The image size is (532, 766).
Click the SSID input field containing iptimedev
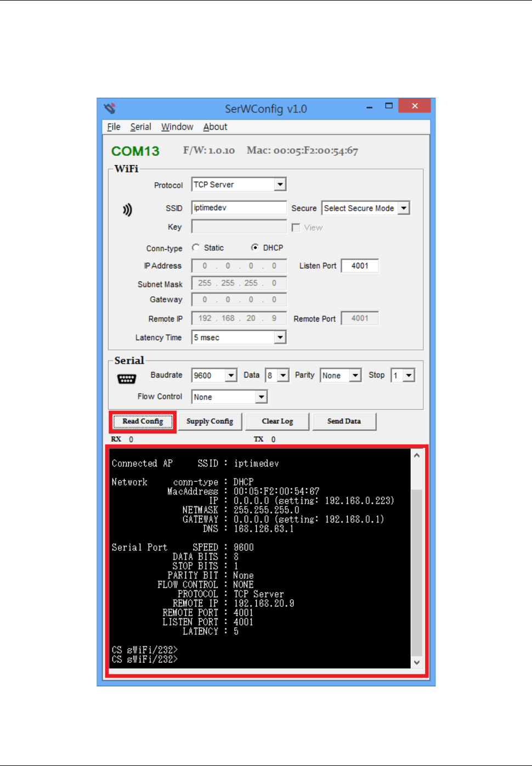tap(239, 207)
